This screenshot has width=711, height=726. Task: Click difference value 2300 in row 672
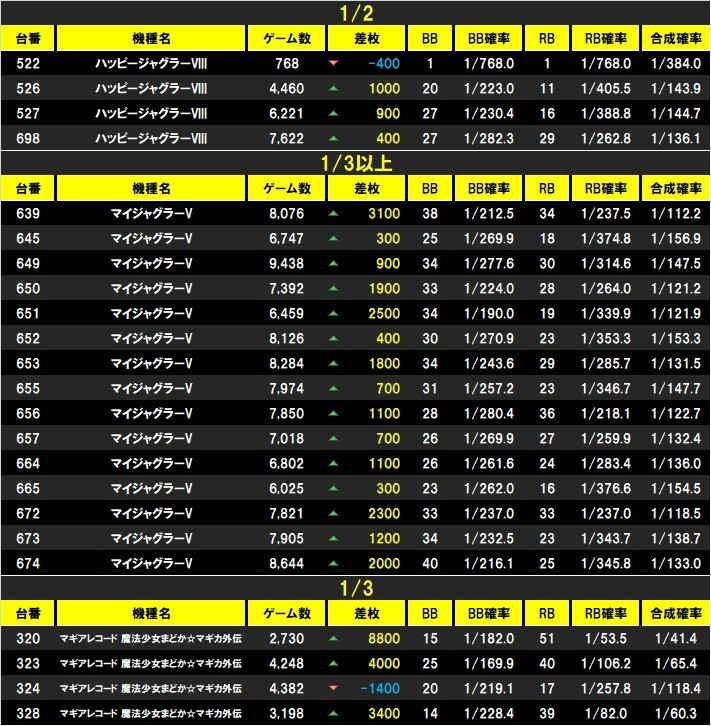click(384, 513)
